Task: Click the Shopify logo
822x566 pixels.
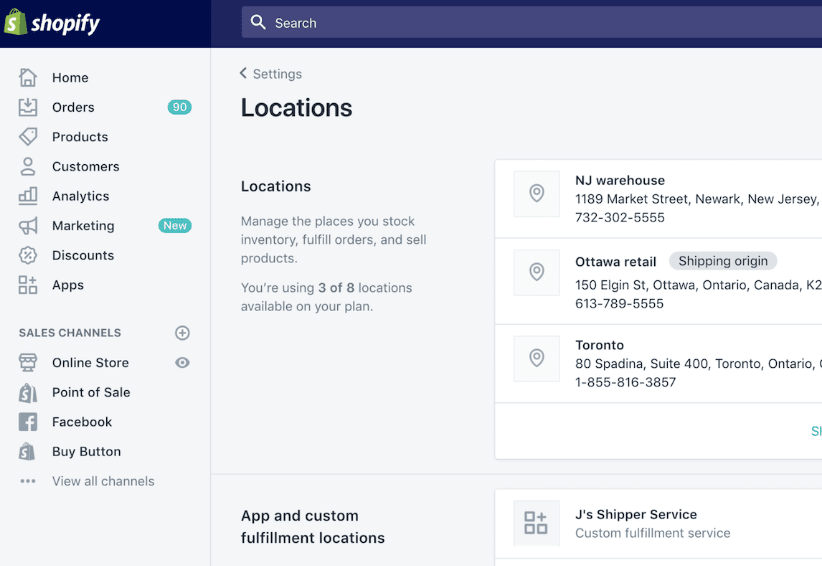Action: [51, 23]
